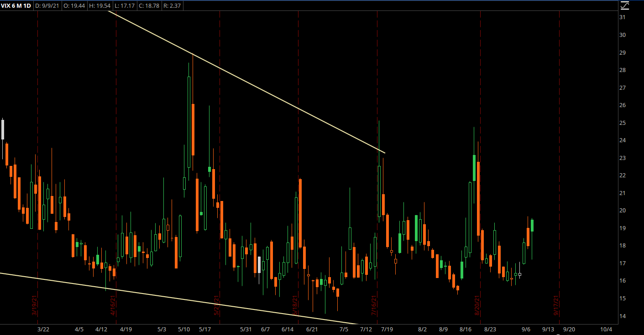
Task: Click the 19 price axis label
Action: pos(622,228)
